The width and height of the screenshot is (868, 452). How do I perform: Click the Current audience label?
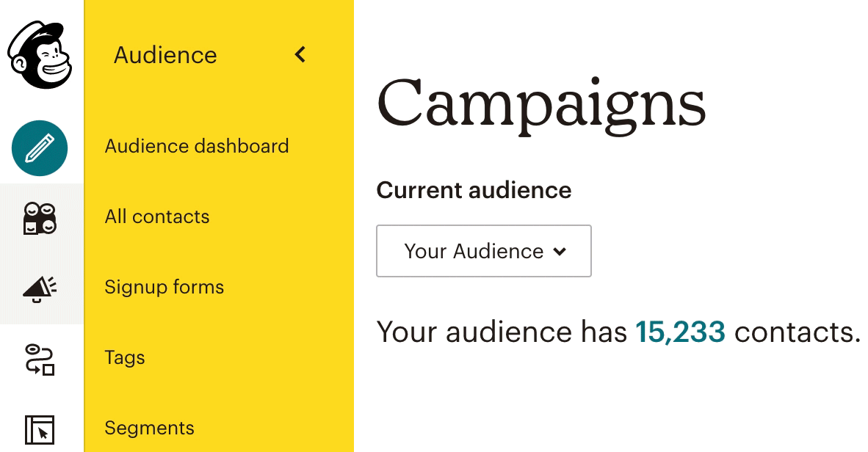point(474,190)
